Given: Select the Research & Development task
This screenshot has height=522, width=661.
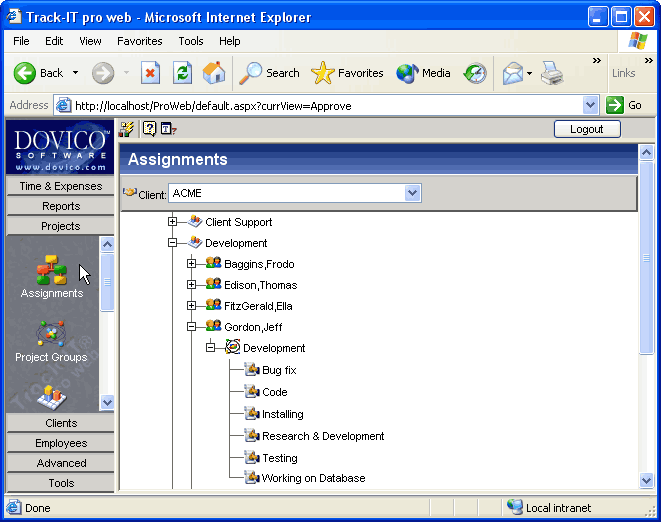Looking at the screenshot, I should 323,436.
